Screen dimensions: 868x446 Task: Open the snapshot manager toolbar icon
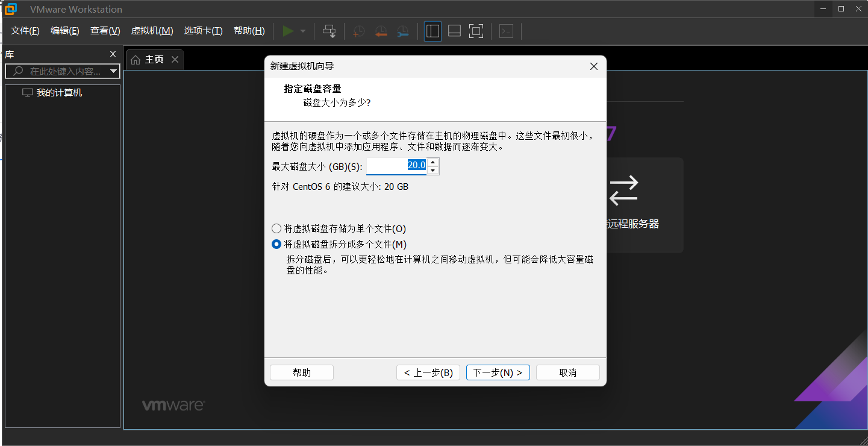[403, 31]
